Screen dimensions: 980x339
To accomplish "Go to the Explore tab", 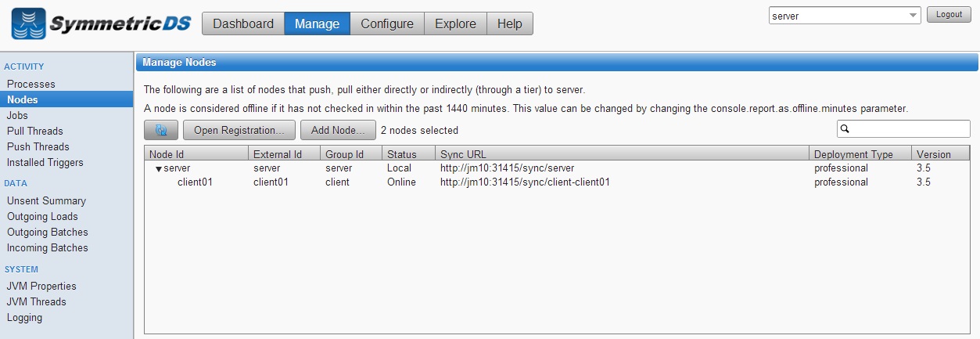I will click(x=455, y=23).
